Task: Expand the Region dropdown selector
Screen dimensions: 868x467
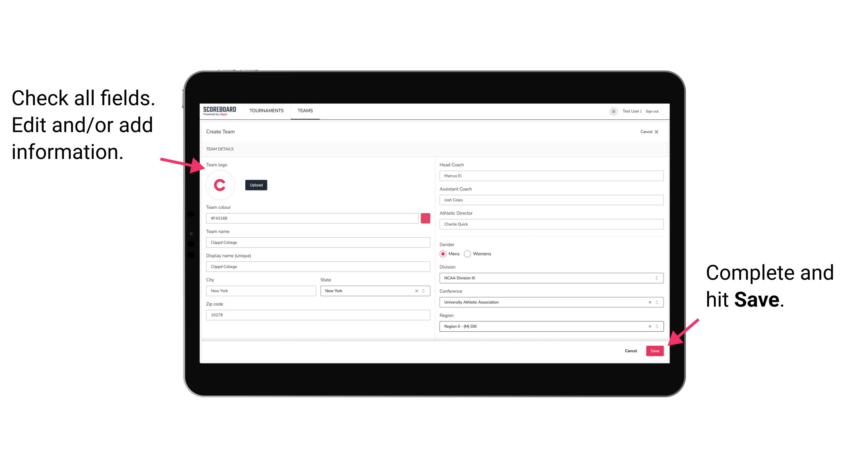Action: click(657, 326)
